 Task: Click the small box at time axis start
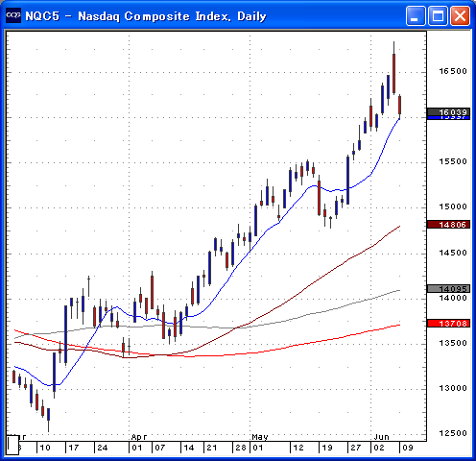click(12, 445)
